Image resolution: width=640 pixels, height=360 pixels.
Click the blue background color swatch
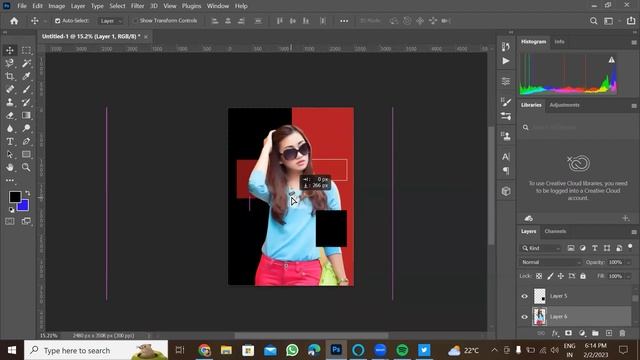[24, 206]
